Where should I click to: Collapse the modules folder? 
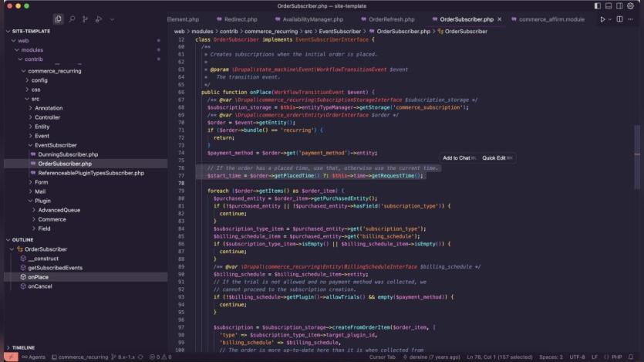pyautogui.click(x=32, y=49)
